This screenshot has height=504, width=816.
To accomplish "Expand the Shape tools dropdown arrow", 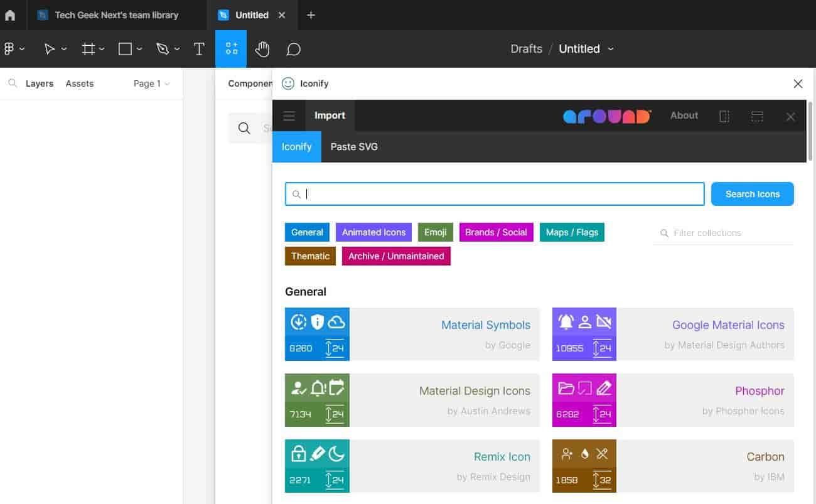I will click(139, 49).
